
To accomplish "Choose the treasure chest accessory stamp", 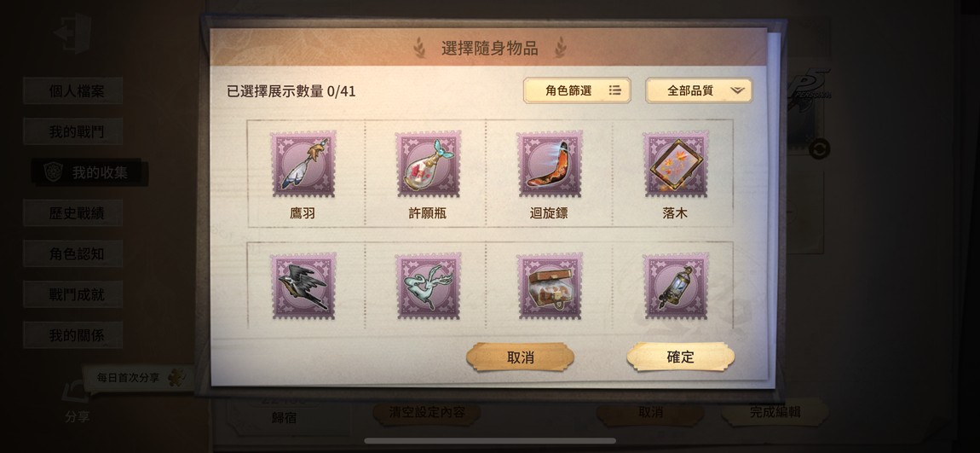I will click(550, 286).
